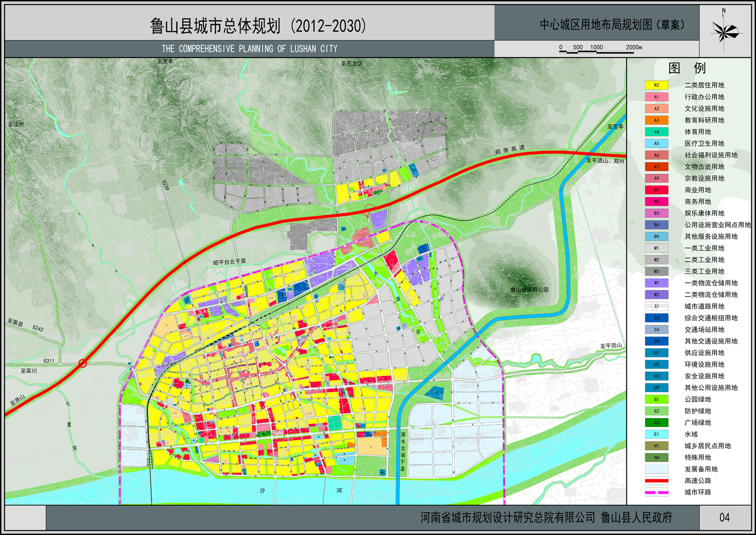The height and width of the screenshot is (535, 756).
Task: Click the road label S239
Action: pos(165,186)
